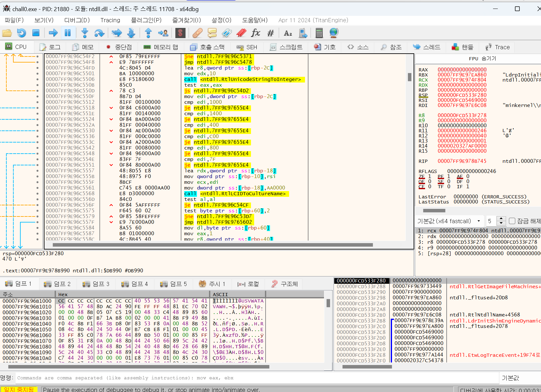Step over the current instruction

99,33
